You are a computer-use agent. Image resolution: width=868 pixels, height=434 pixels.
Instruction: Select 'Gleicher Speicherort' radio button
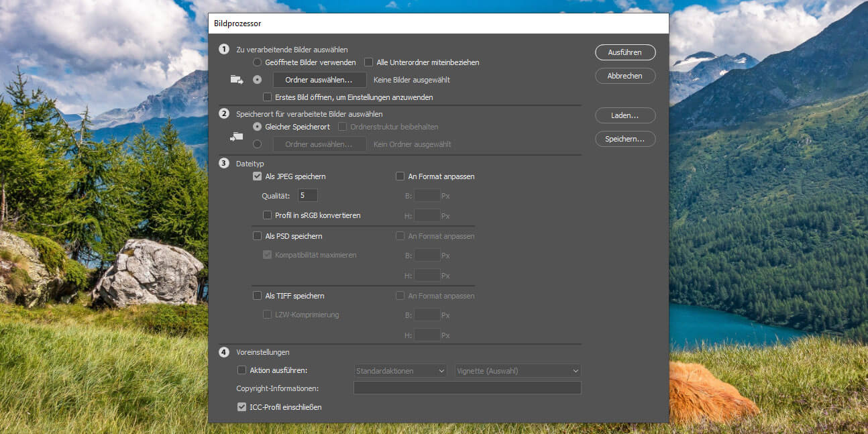257,127
